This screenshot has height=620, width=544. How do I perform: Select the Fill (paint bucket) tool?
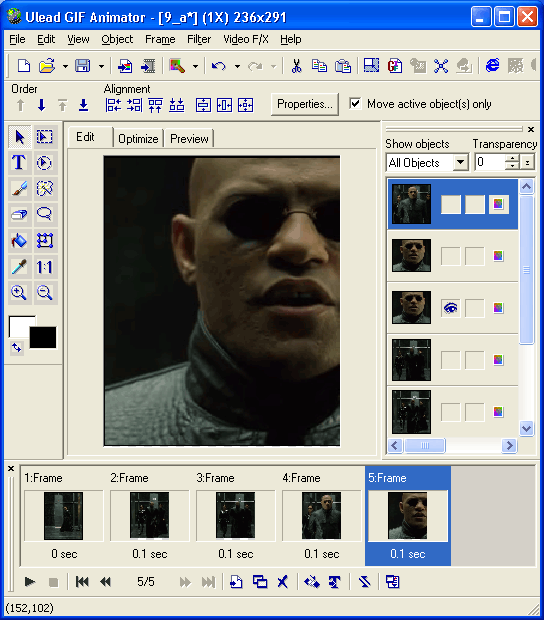(19, 240)
